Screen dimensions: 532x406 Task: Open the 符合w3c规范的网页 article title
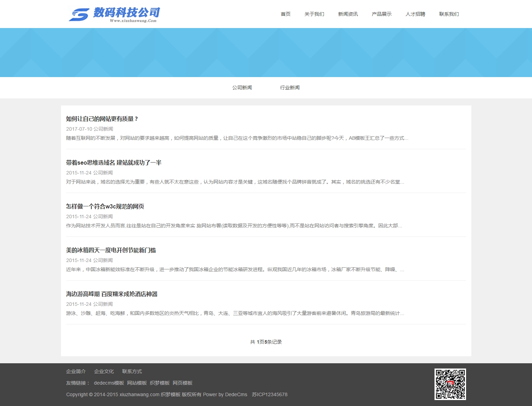[105, 207]
